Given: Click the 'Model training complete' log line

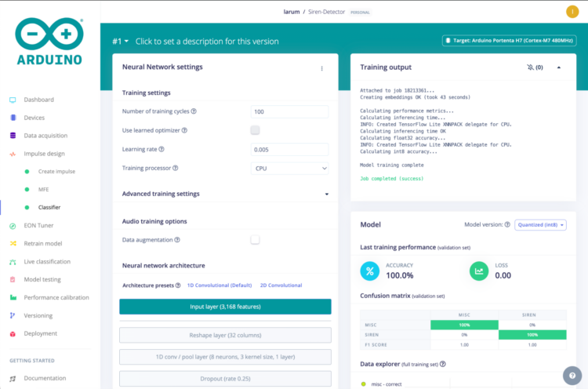Looking at the screenshot, I should click(x=391, y=165).
